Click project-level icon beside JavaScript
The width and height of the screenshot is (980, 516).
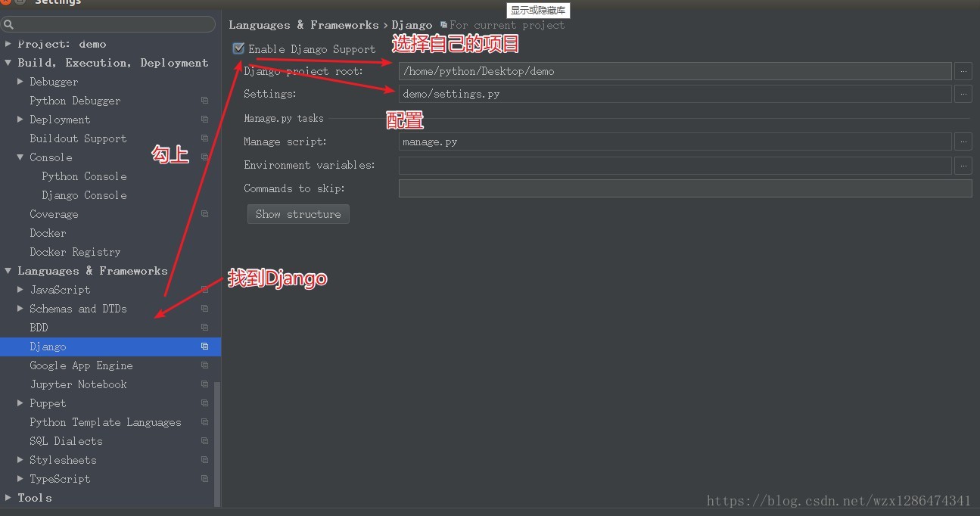click(204, 290)
